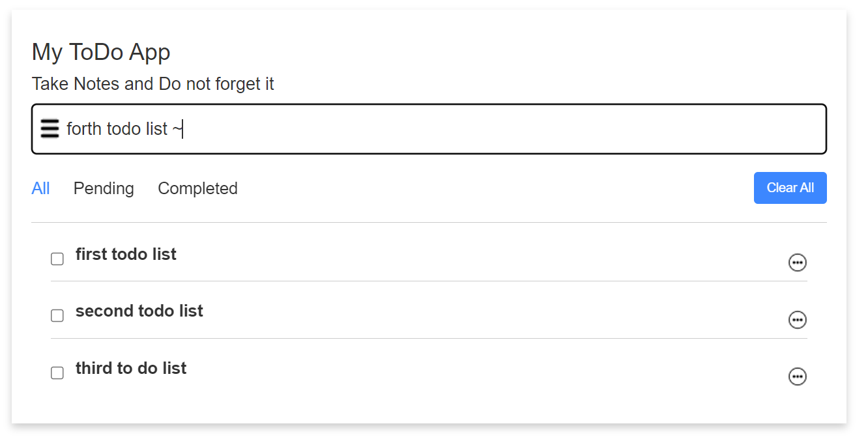This screenshot has width=868, height=441.
Task: Click the "second todo list" label
Action: [x=139, y=311]
